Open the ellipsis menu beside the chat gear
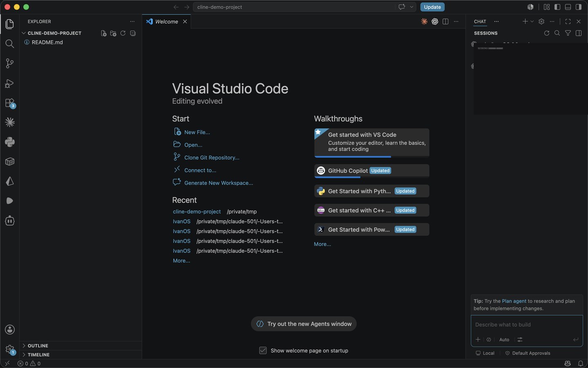588x368 pixels. tap(552, 21)
